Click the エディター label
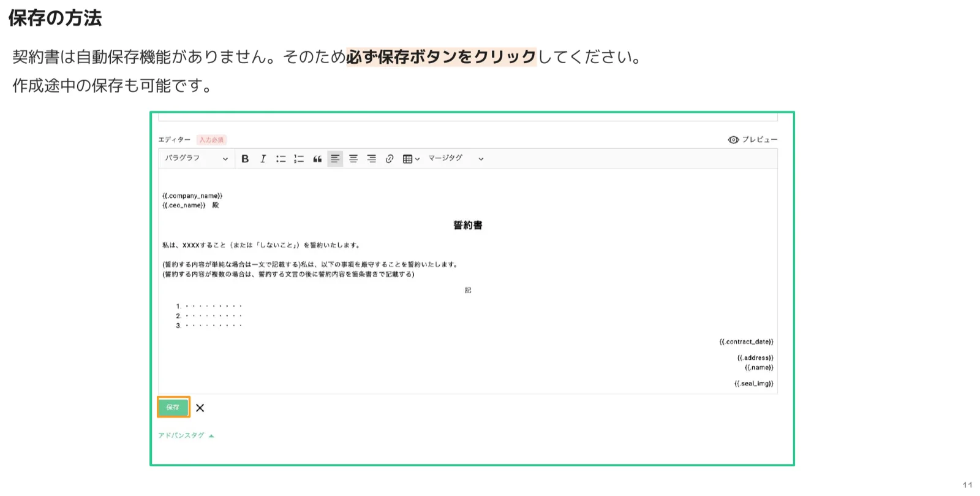980x496 pixels. (175, 140)
